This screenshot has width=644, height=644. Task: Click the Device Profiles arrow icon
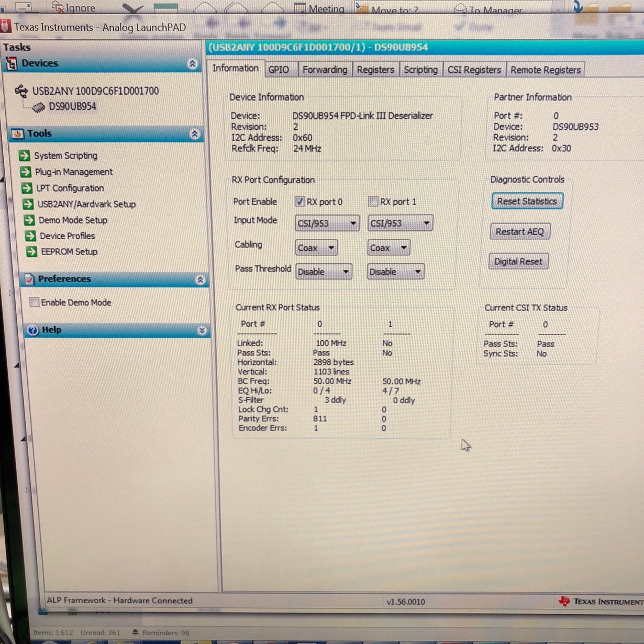(30, 236)
